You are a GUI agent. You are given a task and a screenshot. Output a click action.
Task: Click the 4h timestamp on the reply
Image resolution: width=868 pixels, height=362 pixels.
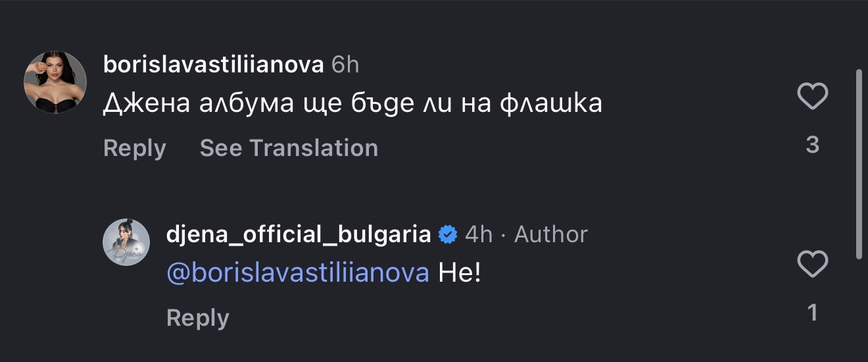(479, 234)
